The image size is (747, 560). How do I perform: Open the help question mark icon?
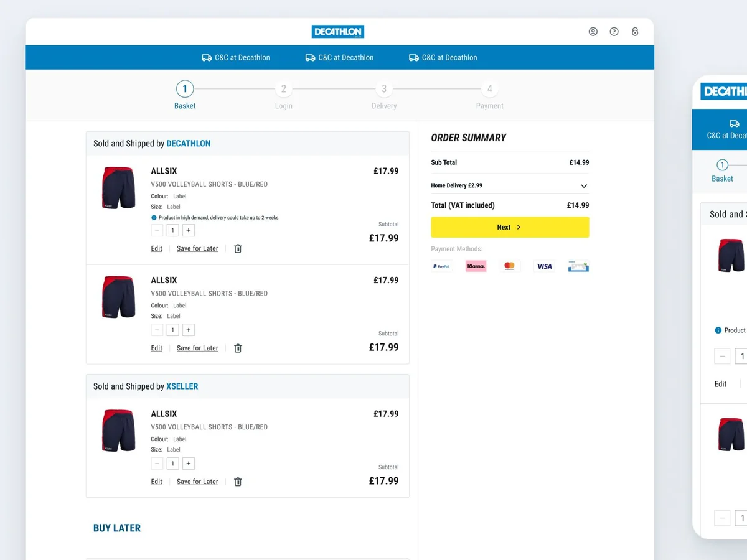(614, 32)
